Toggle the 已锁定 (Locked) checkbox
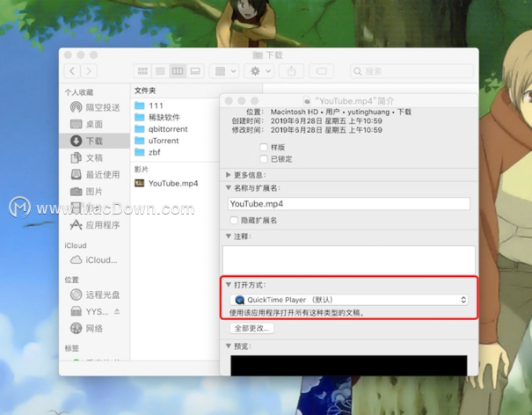The height and width of the screenshot is (415, 532). [263, 159]
